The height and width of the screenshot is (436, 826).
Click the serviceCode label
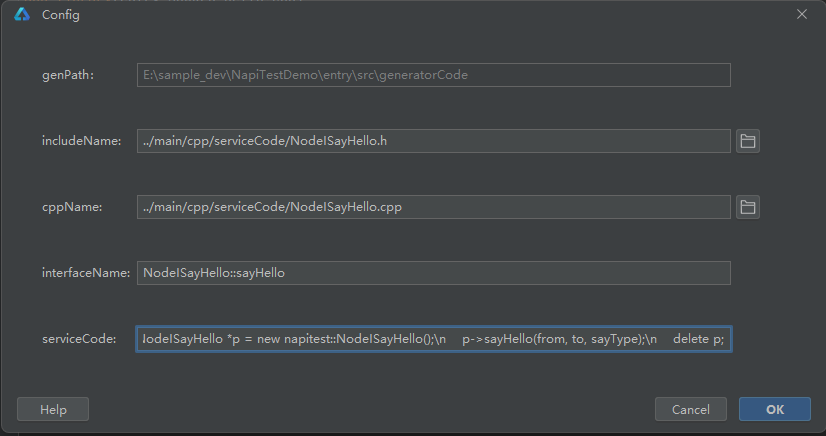coord(79,339)
